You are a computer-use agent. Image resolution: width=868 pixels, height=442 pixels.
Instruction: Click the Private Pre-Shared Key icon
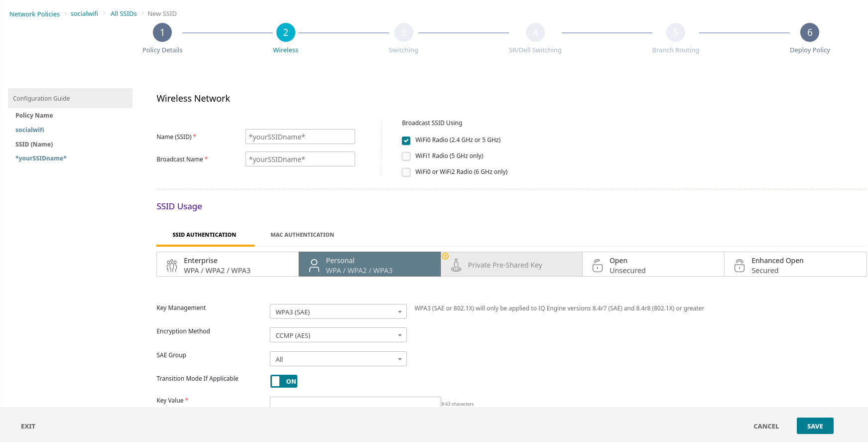(456, 266)
